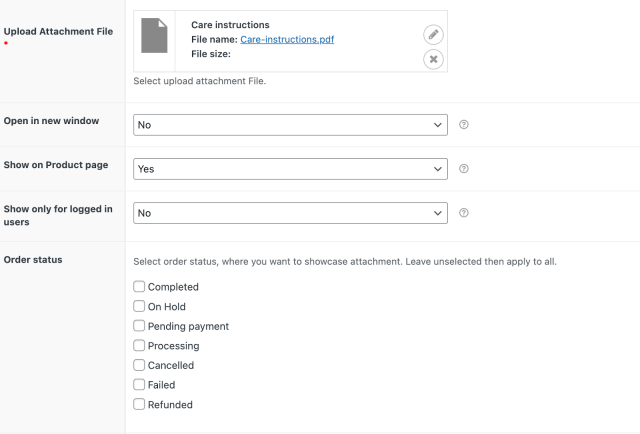This screenshot has width=640, height=434.
Task: Remove the uploaded attachment with the X icon
Action: 432,59
